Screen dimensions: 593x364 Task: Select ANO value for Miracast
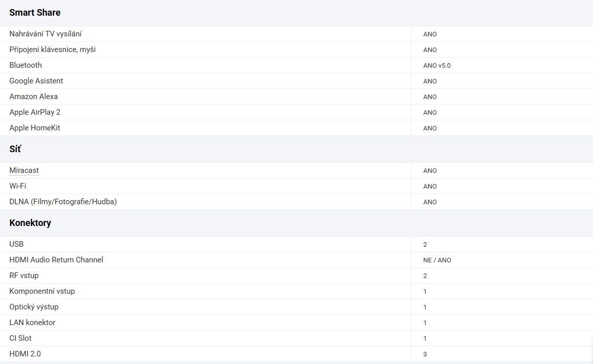point(430,171)
